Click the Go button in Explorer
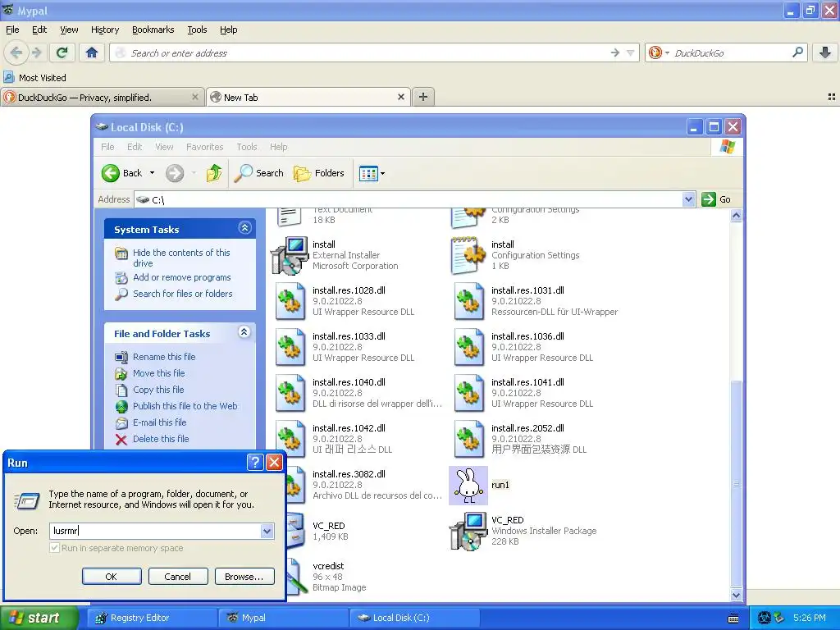Screen dimensions: 840x630 point(716,199)
